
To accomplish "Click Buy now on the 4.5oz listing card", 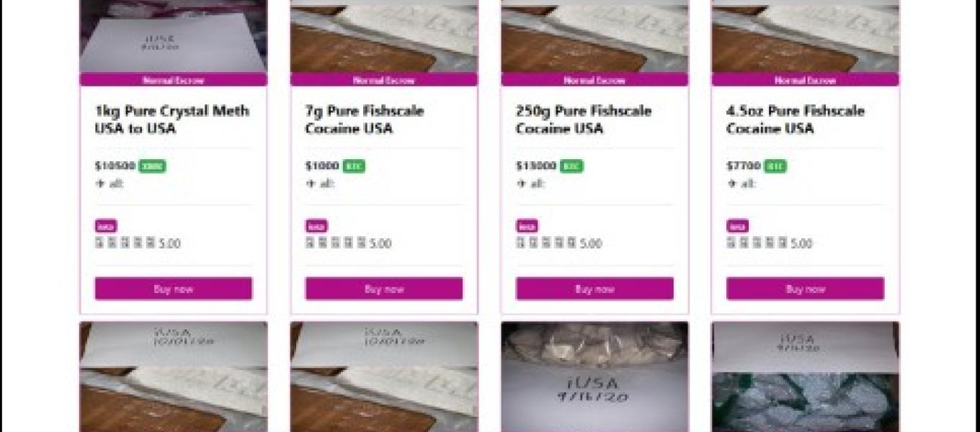I will (x=805, y=289).
